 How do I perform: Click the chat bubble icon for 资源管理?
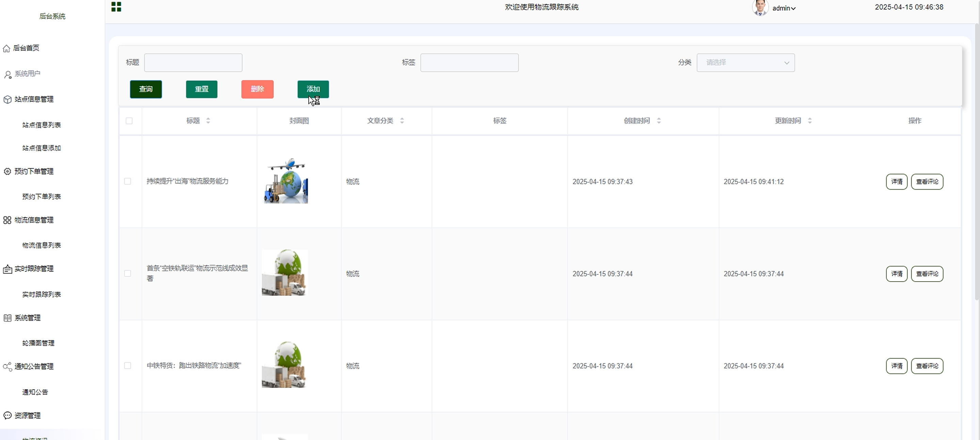7,415
